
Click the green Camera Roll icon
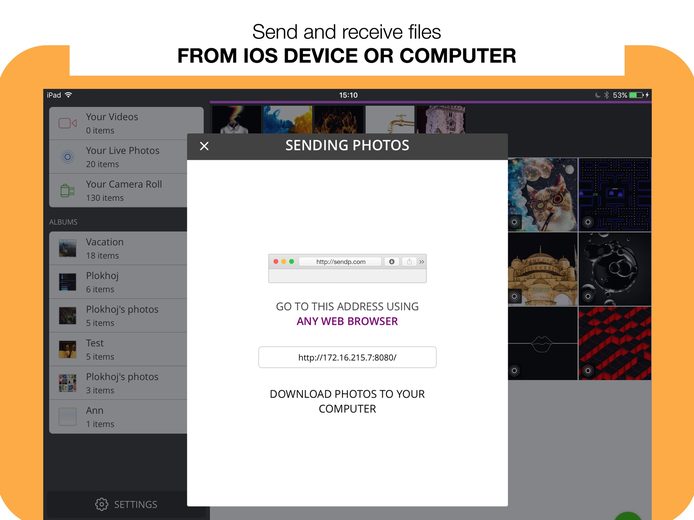coord(67,191)
